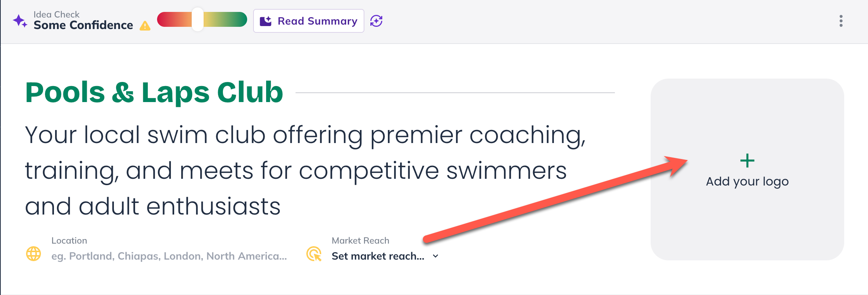The height and width of the screenshot is (295, 868).
Task: Click the chevron next to market reach
Action: click(435, 256)
